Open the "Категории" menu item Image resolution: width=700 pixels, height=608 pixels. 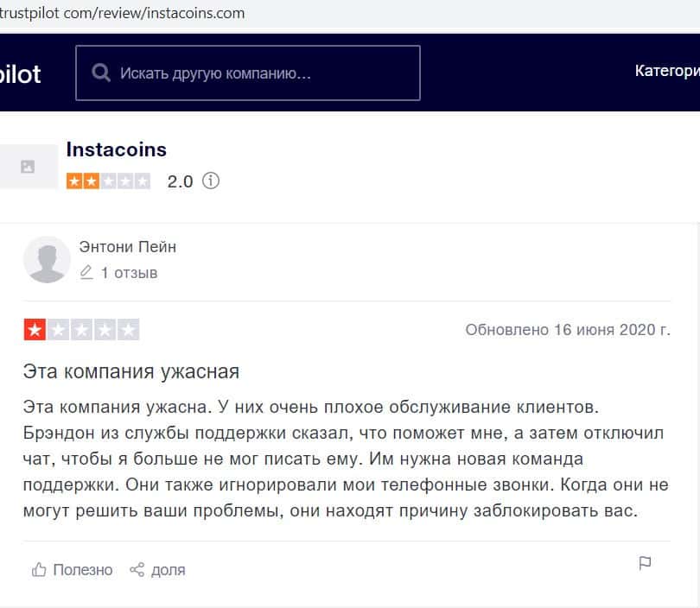(667, 71)
